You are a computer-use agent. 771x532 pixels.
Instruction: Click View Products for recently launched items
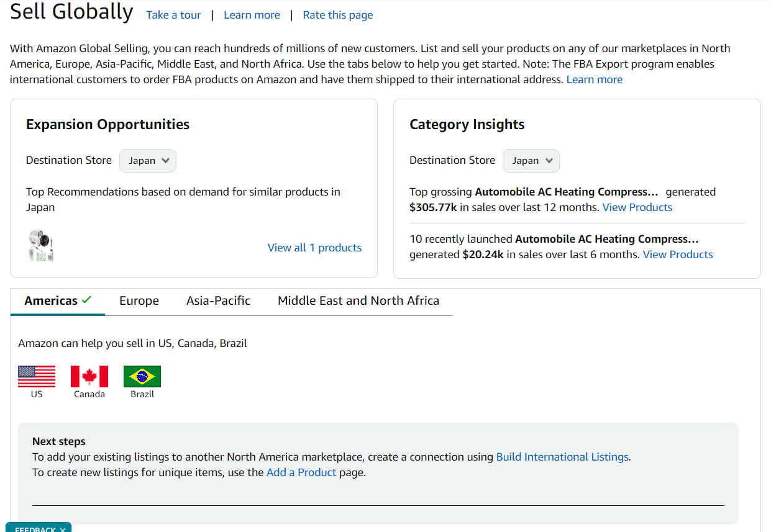tap(678, 255)
